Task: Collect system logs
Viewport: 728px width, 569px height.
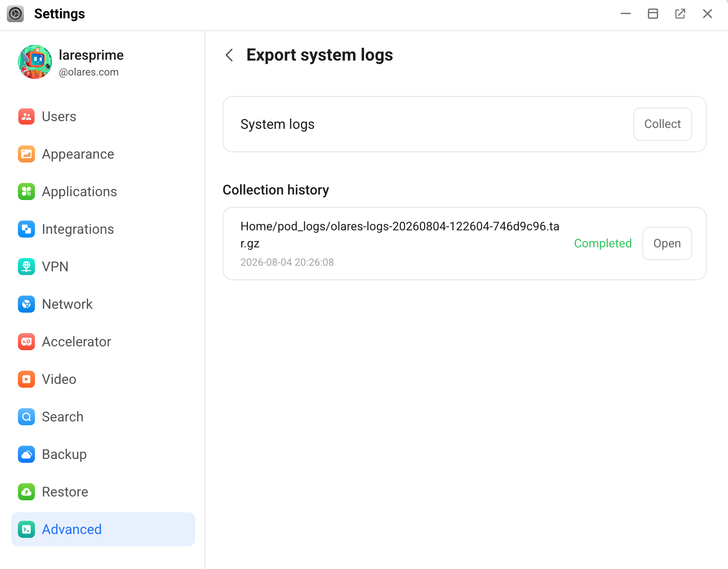Action: 662,124
